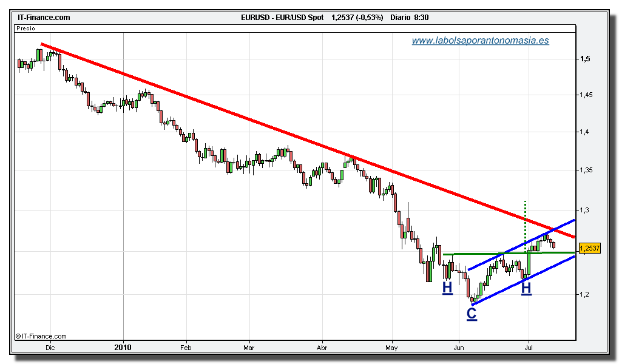Click the Precio panel label

(x=26, y=28)
